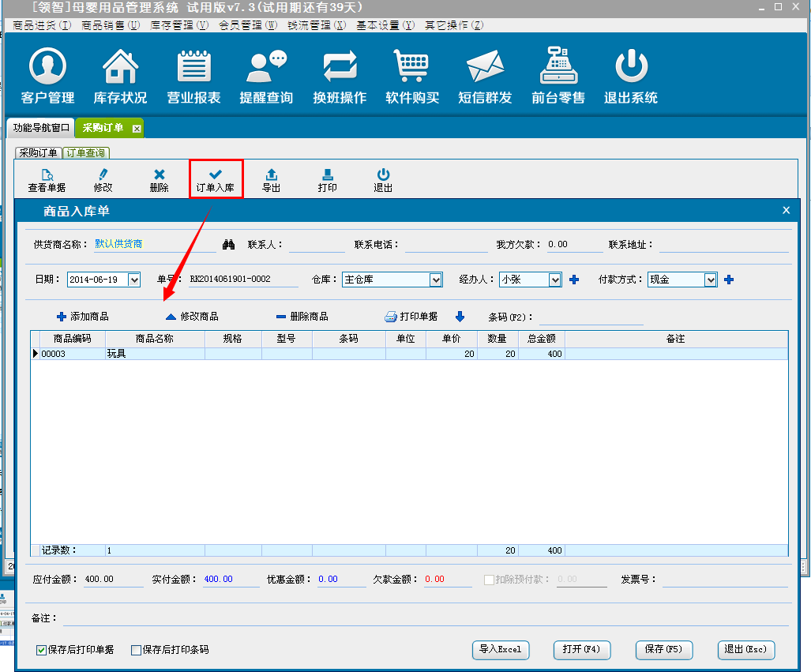Toggle the 保存后打印单据 checkbox
The image size is (811, 672).
[41, 650]
